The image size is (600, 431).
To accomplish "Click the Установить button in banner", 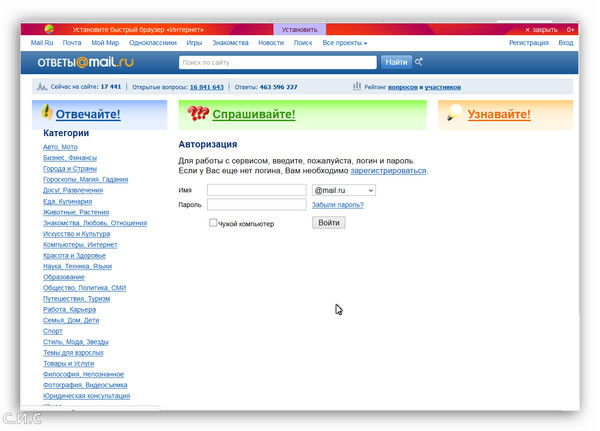I will coord(300,29).
